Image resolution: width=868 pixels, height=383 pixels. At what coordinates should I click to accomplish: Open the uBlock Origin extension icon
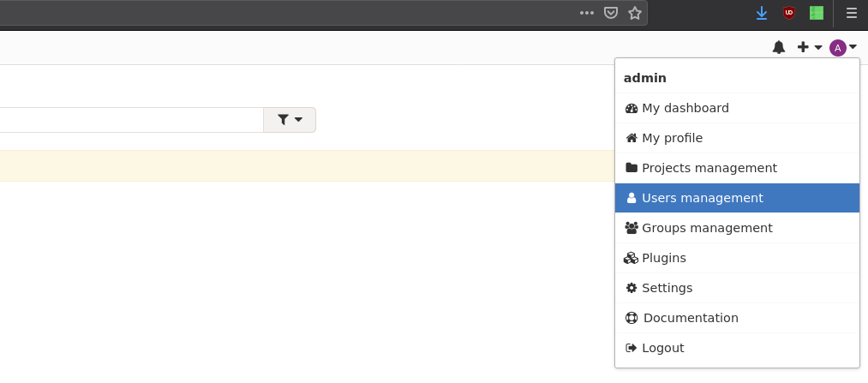click(x=789, y=14)
